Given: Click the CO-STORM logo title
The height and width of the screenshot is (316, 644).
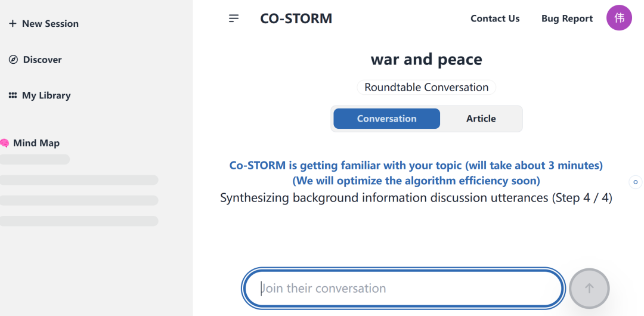Looking at the screenshot, I should point(296,18).
